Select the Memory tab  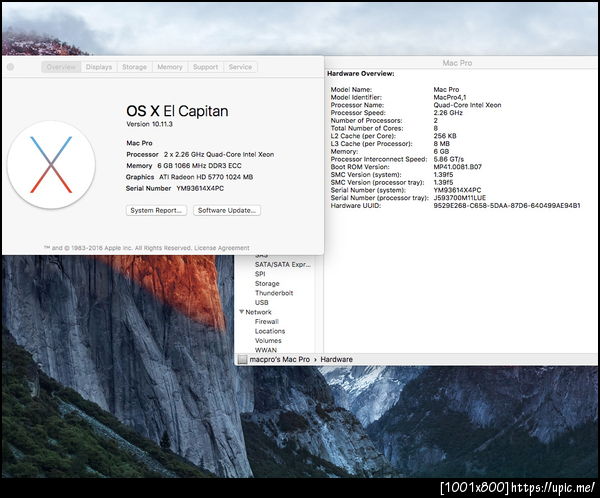170,67
